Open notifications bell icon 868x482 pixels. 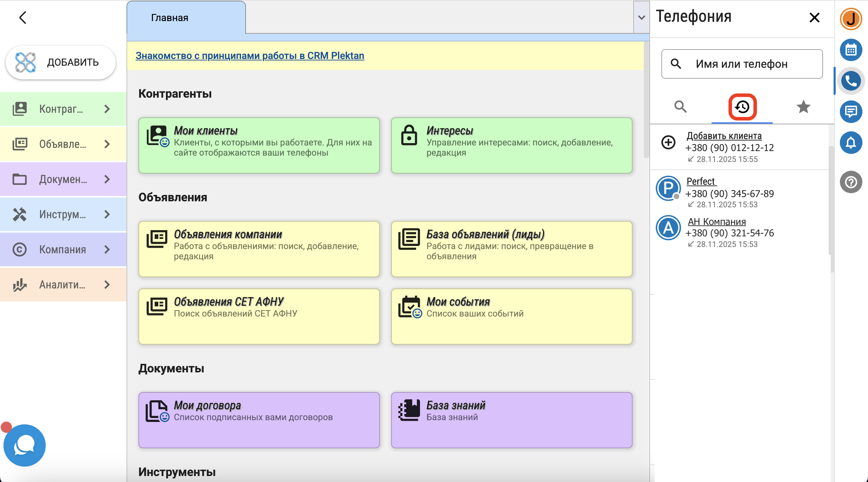pyautogui.click(x=850, y=143)
